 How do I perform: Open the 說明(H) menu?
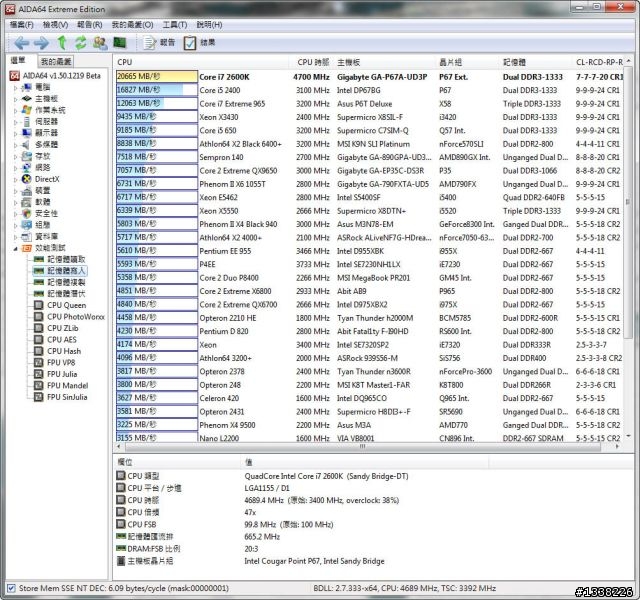coord(209,24)
